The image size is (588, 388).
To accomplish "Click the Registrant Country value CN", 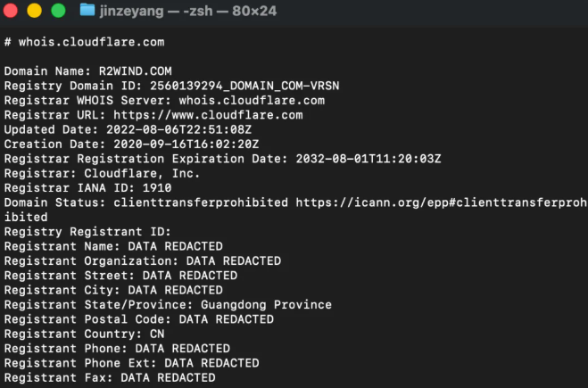I will point(157,334).
